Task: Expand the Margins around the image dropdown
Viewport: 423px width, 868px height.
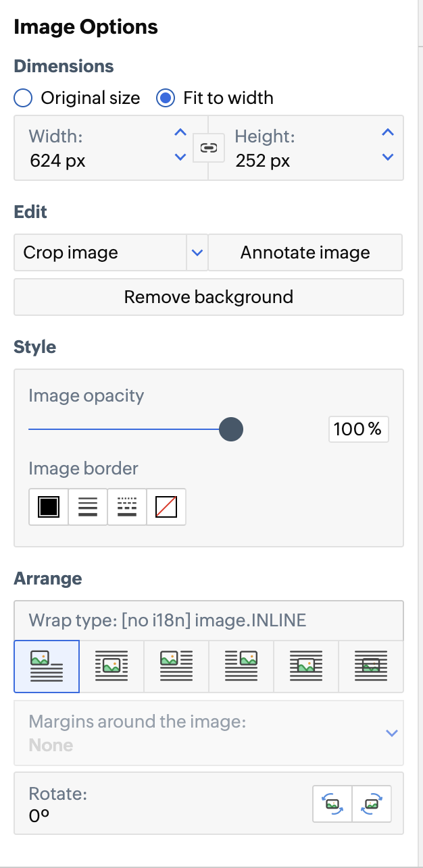Action: [x=391, y=733]
